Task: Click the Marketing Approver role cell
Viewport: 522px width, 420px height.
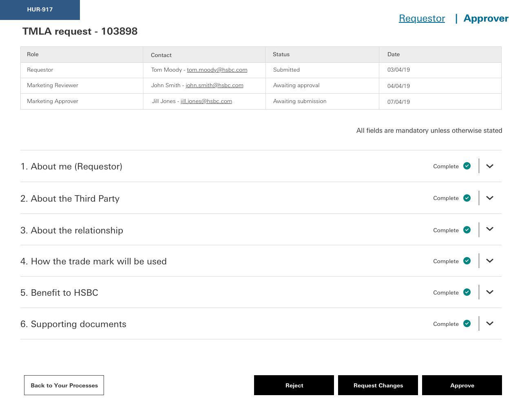Action: (82, 101)
